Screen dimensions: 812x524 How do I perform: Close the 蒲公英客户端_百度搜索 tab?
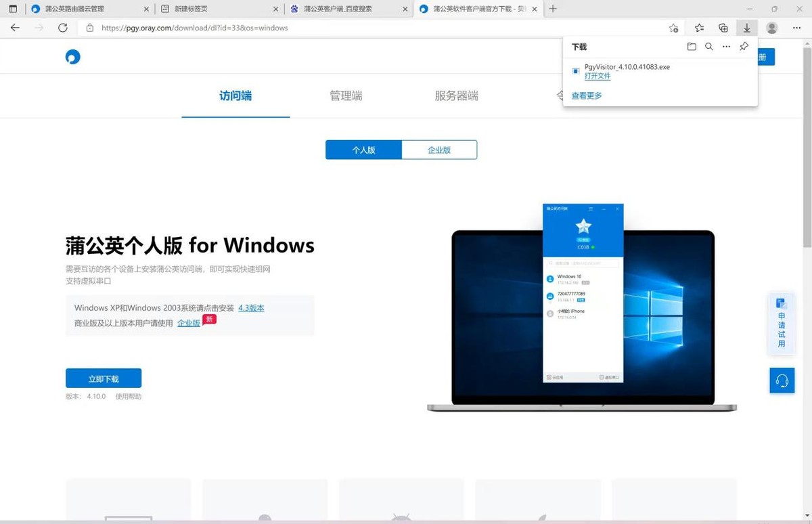(x=405, y=9)
